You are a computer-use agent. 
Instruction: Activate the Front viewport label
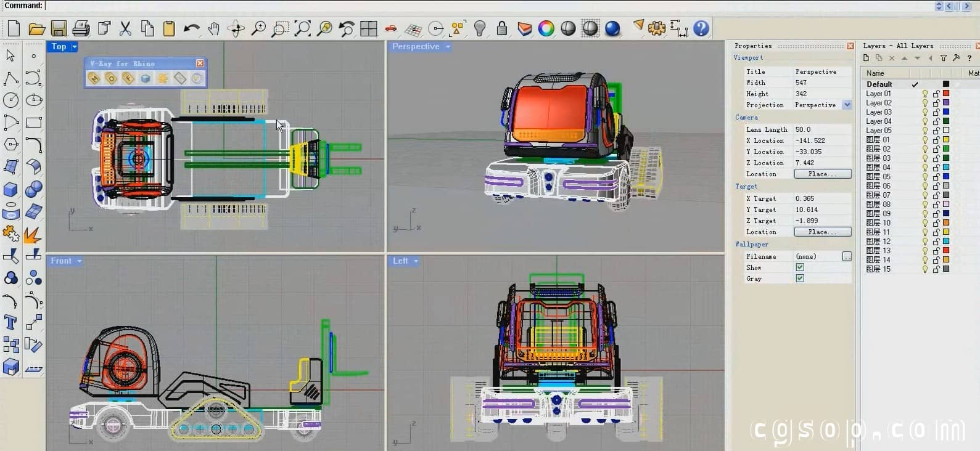[x=61, y=261]
